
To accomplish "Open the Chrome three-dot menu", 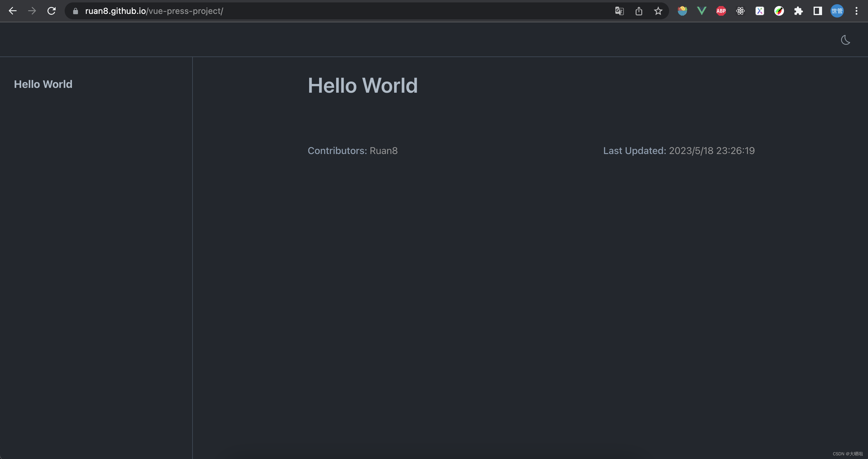I will [856, 11].
